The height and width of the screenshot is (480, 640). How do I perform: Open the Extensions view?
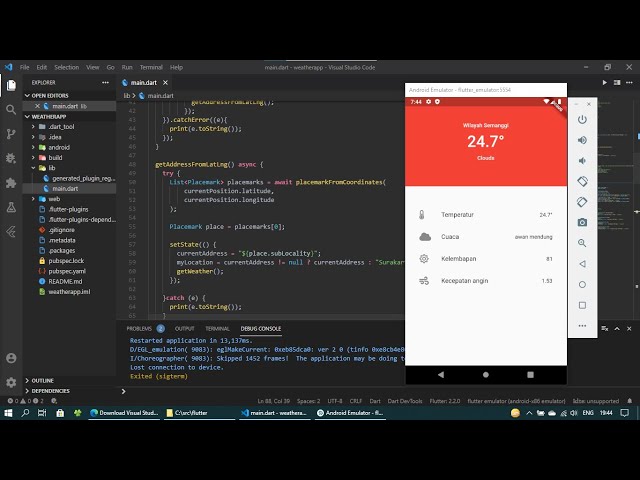[x=11, y=183]
